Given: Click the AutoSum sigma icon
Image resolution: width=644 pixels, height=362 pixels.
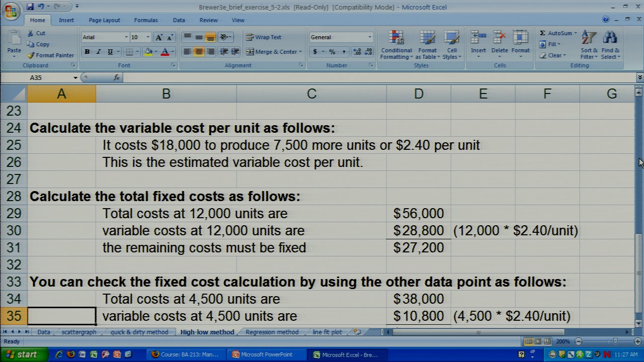Looking at the screenshot, I should coord(542,33).
